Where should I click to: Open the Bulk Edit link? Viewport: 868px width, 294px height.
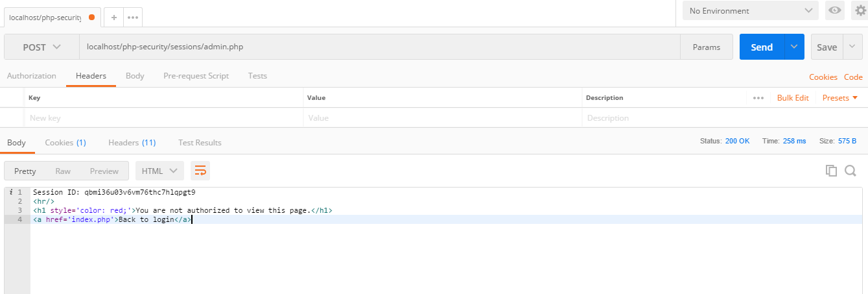click(x=793, y=98)
